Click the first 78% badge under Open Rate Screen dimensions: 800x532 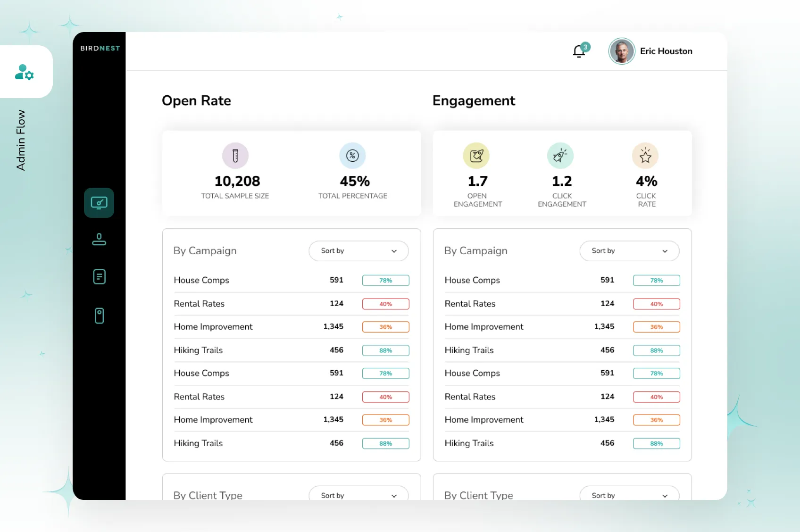click(x=385, y=281)
